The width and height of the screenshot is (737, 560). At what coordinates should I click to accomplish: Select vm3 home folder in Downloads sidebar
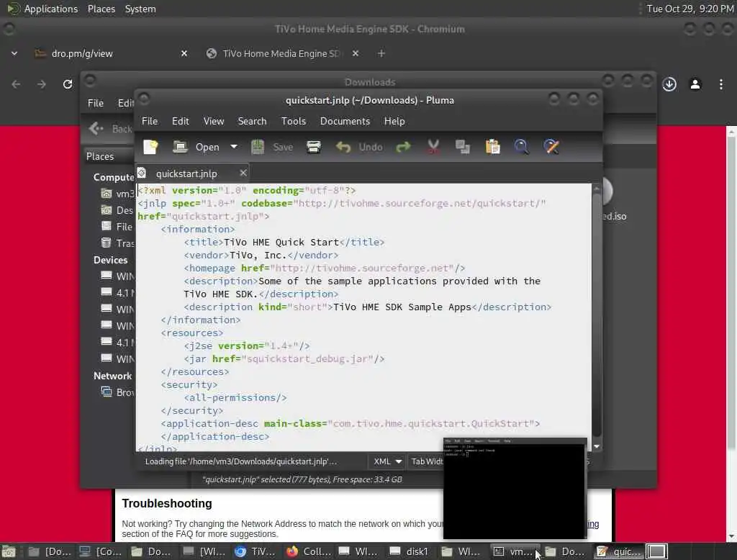click(117, 194)
